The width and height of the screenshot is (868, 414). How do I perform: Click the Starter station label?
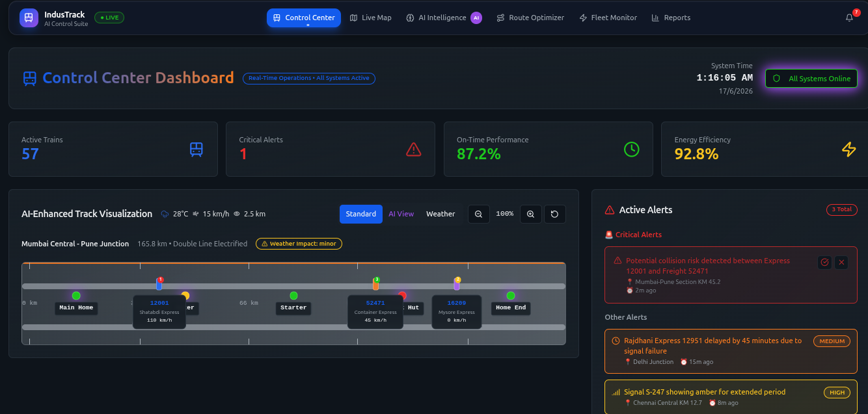click(x=293, y=307)
